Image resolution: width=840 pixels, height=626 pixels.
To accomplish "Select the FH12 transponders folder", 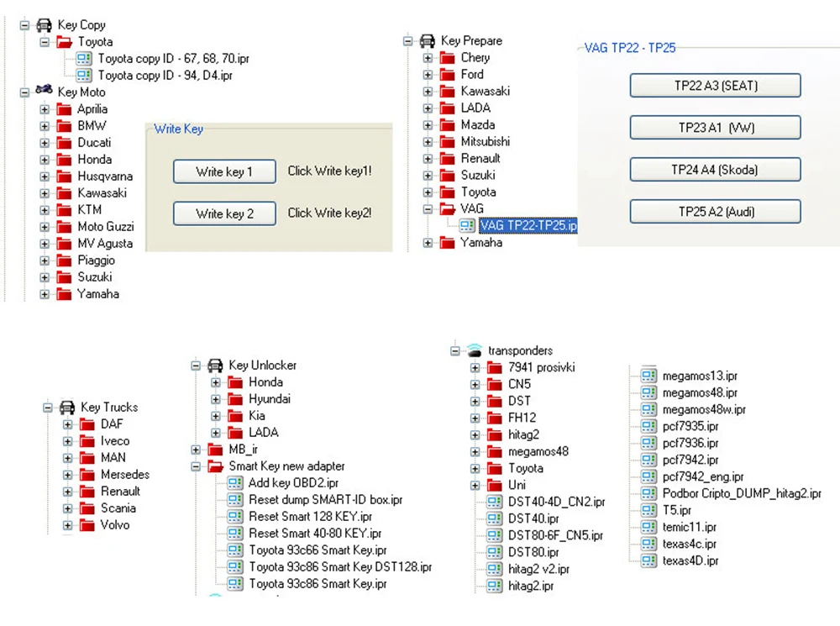I will (x=522, y=418).
